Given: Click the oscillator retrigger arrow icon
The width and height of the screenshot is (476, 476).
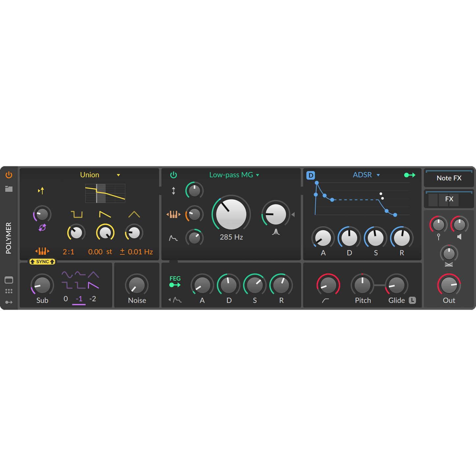Looking at the screenshot, I should (41, 190).
